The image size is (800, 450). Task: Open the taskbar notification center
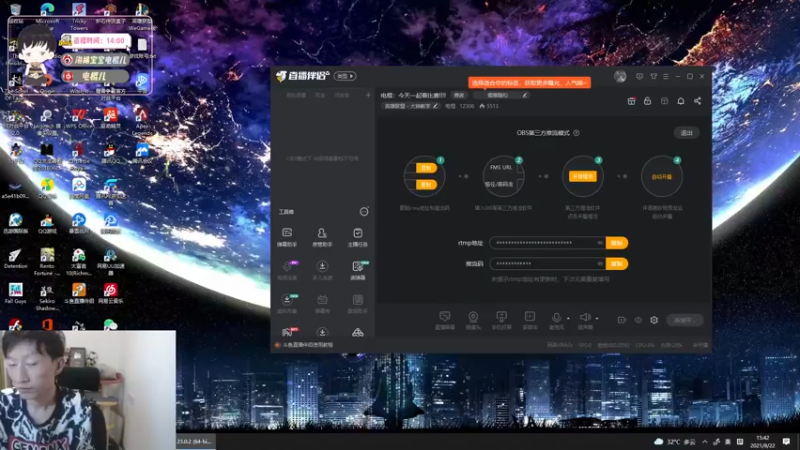coord(787,441)
